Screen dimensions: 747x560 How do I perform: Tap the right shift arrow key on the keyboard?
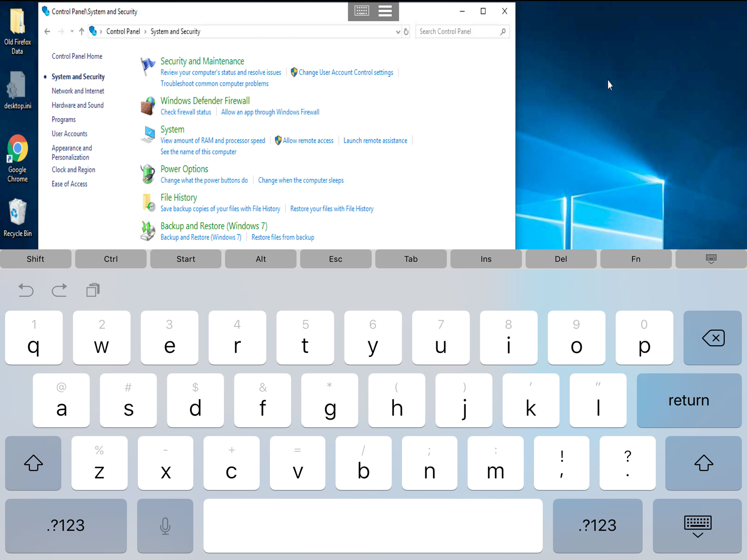click(704, 463)
